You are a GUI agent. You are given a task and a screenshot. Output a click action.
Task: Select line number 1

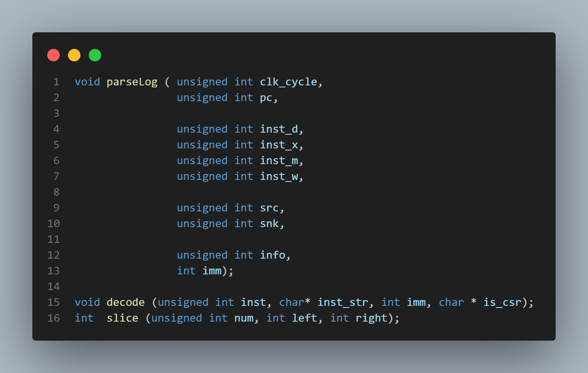pos(56,82)
